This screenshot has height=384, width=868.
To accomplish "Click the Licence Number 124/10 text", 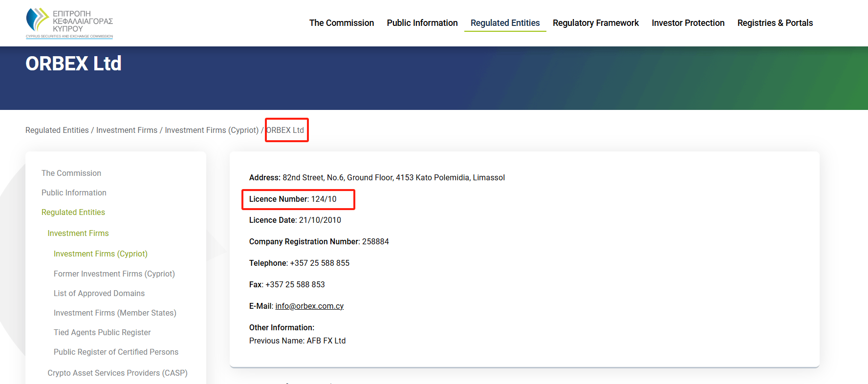I will tap(293, 199).
